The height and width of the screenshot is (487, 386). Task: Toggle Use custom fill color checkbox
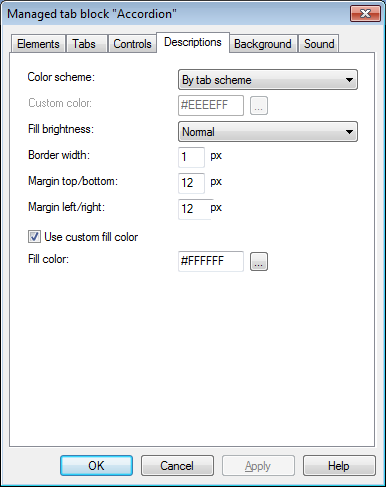34,237
